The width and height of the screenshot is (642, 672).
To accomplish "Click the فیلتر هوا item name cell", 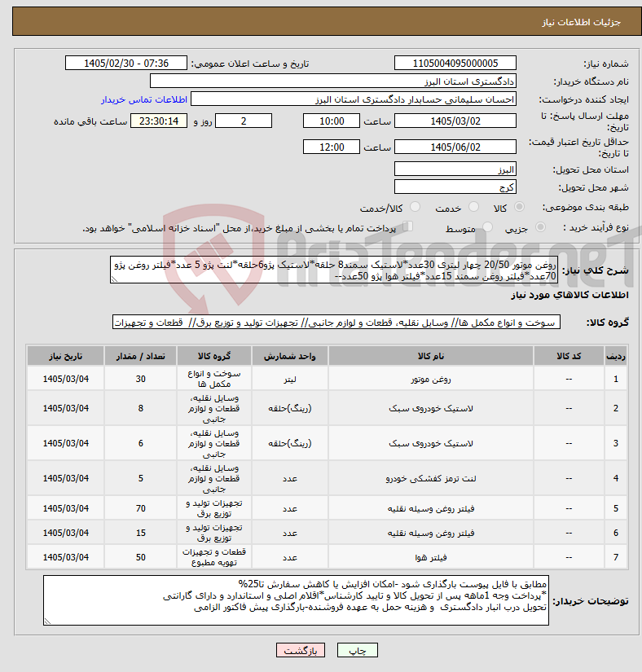I will pyautogui.click(x=431, y=558).
